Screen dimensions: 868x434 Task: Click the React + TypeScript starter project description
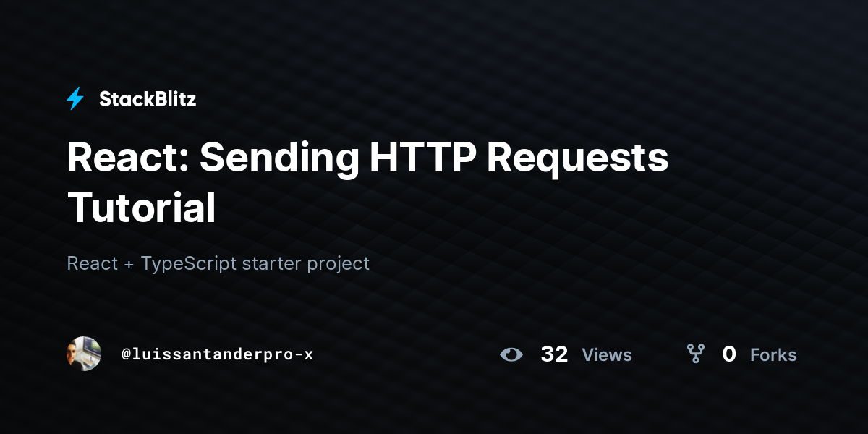(x=218, y=263)
